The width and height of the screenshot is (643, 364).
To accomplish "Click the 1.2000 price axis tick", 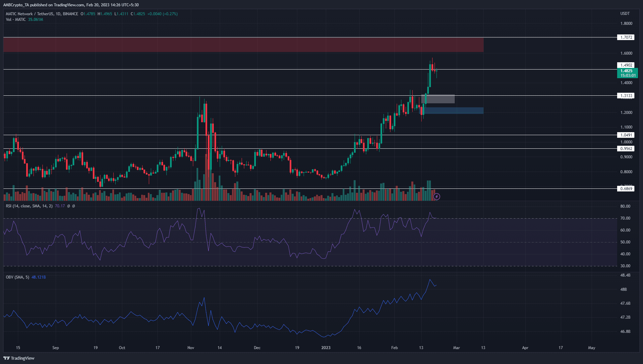I will click(626, 113).
